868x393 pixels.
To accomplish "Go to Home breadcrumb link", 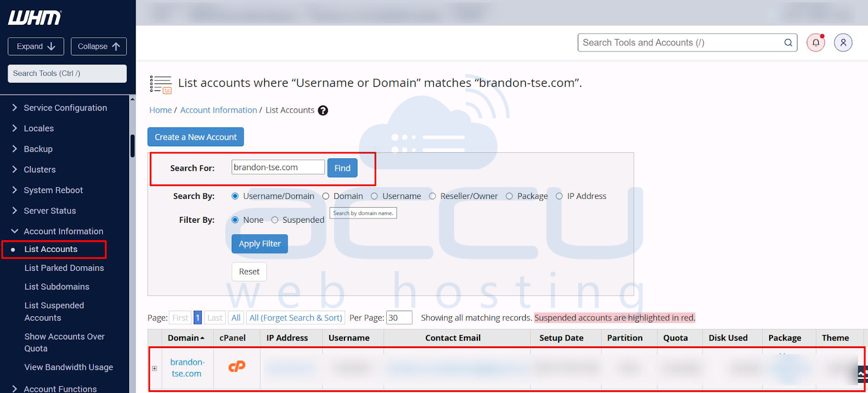I will pos(161,110).
